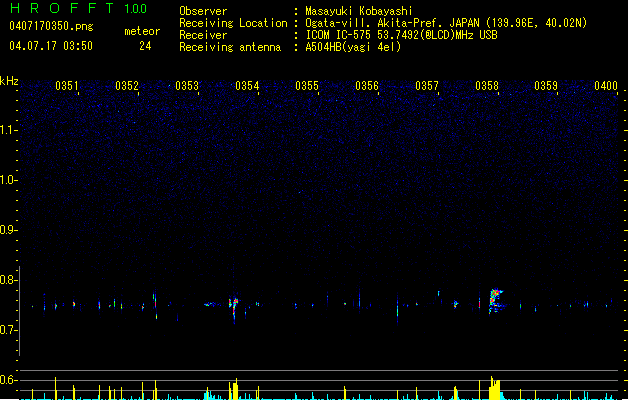Click the large meteor echo near 0358
The image size is (629, 400).
coord(496,301)
